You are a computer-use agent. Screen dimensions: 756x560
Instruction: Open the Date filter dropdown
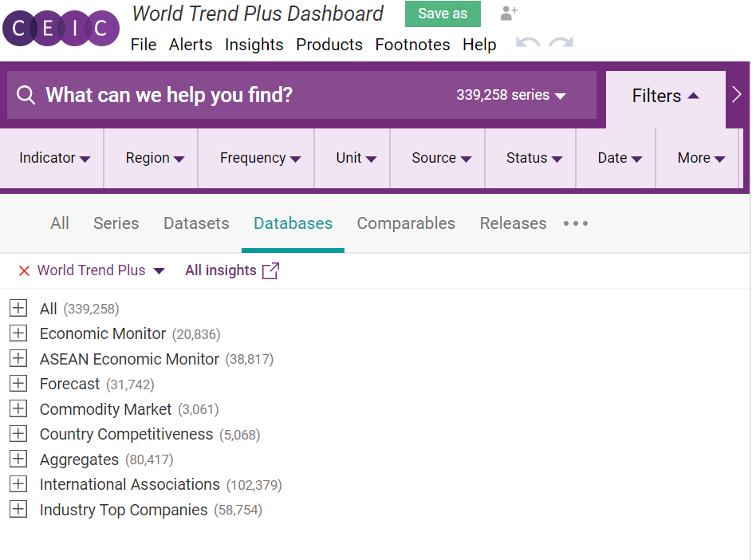click(620, 158)
